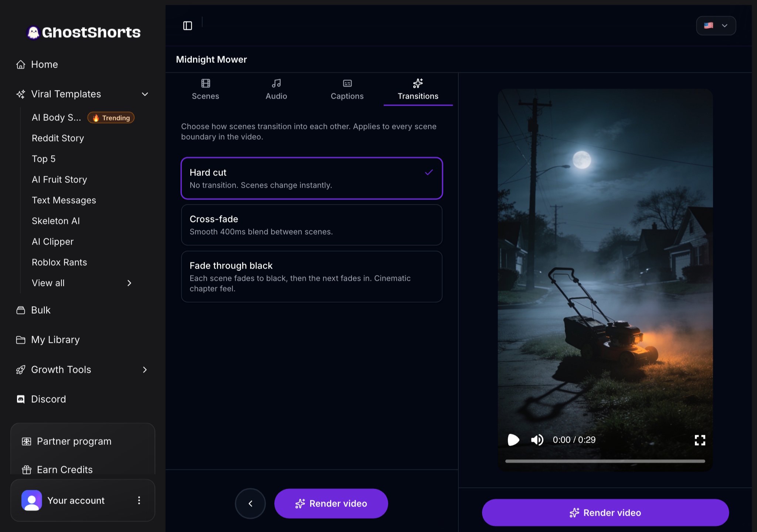
Task: Switch to the Scenes tab
Action: point(206,89)
